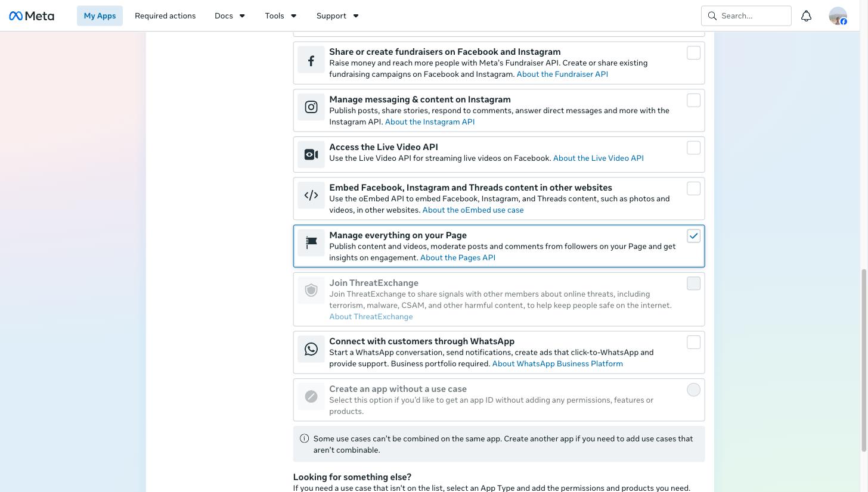Check the Instagram messaging & content checkbox

[x=693, y=101]
